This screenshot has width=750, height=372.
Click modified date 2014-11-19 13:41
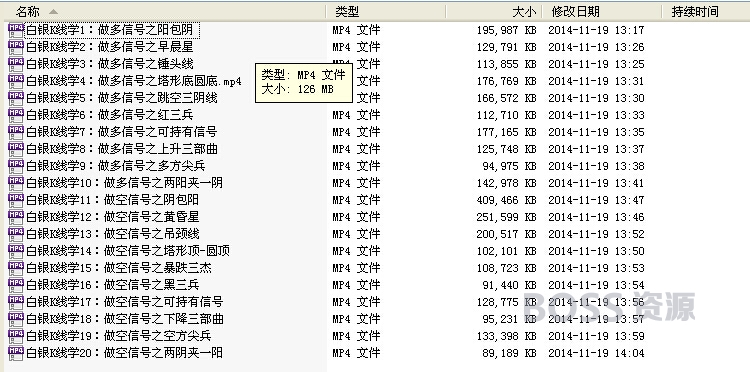coord(596,183)
